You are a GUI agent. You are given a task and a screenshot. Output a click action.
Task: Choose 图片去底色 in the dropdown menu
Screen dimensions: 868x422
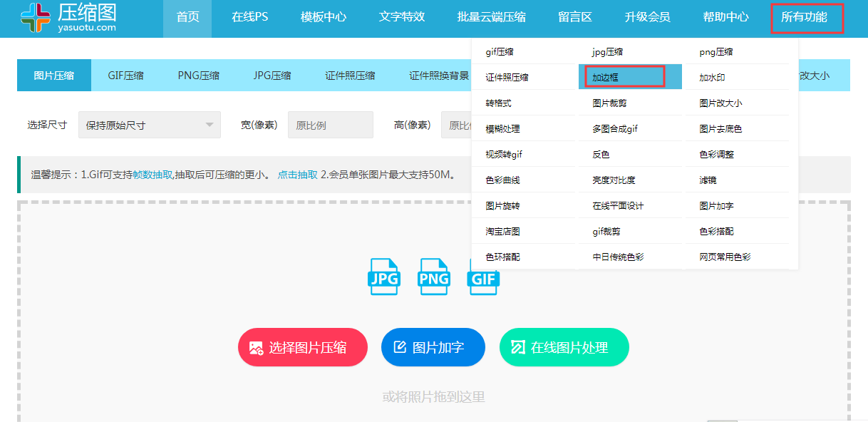point(721,129)
